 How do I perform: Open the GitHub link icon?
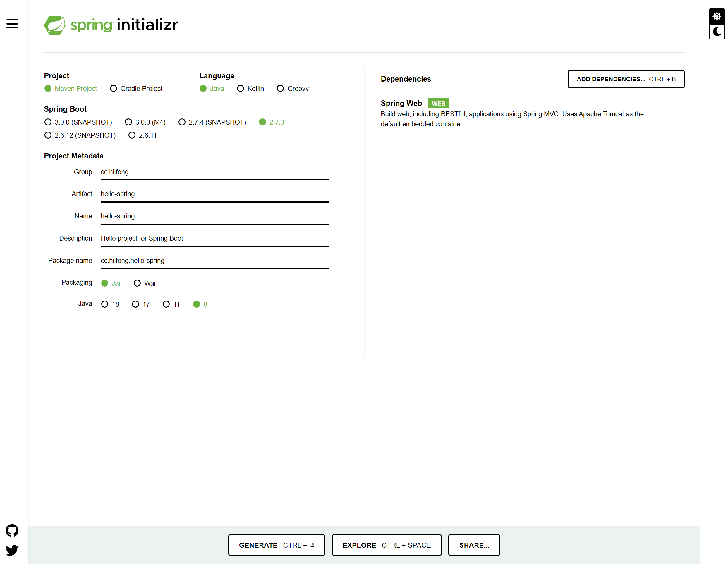tap(12, 530)
